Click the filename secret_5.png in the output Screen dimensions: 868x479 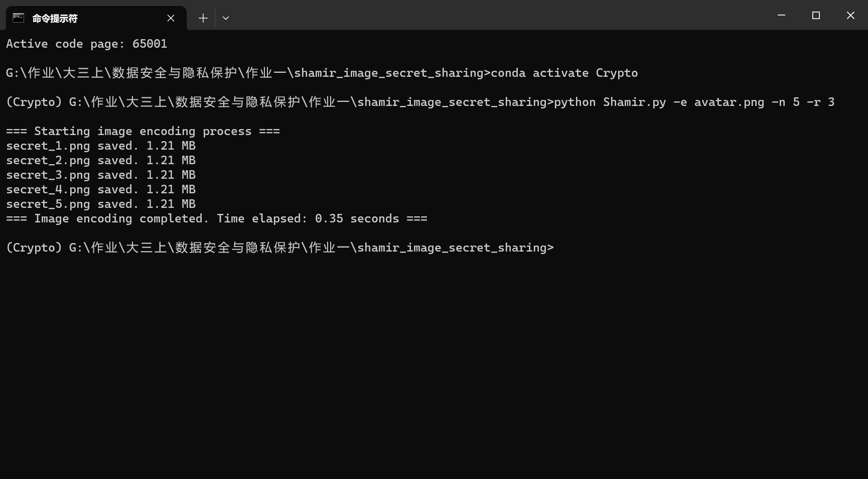(48, 204)
